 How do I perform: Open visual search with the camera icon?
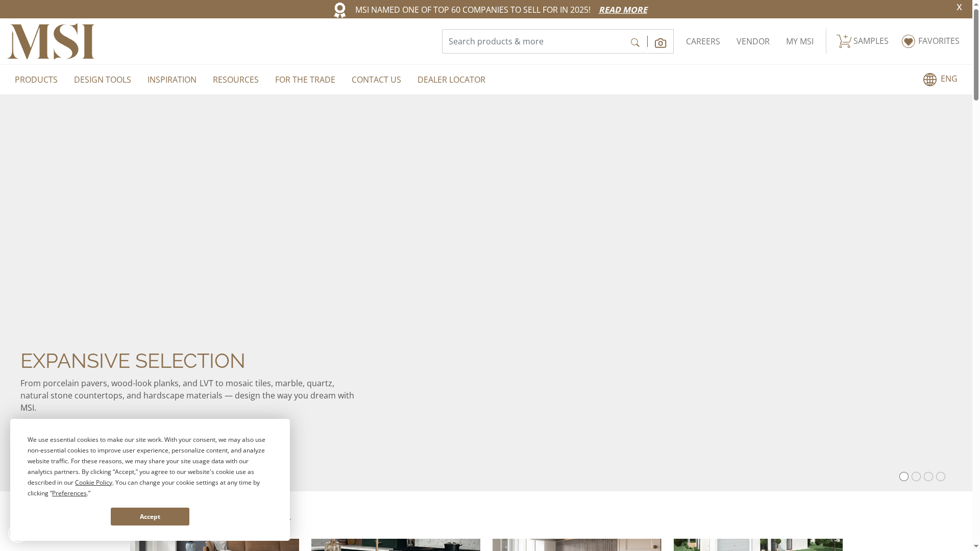point(660,42)
